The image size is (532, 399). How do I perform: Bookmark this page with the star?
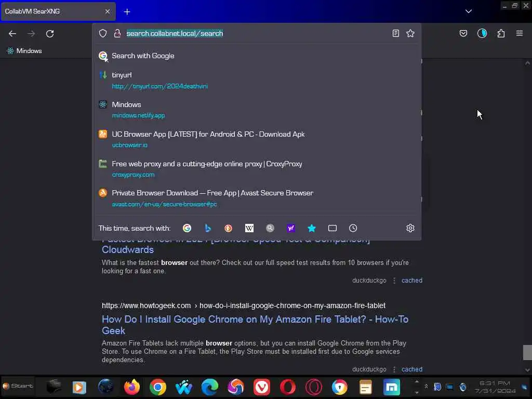click(410, 33)
